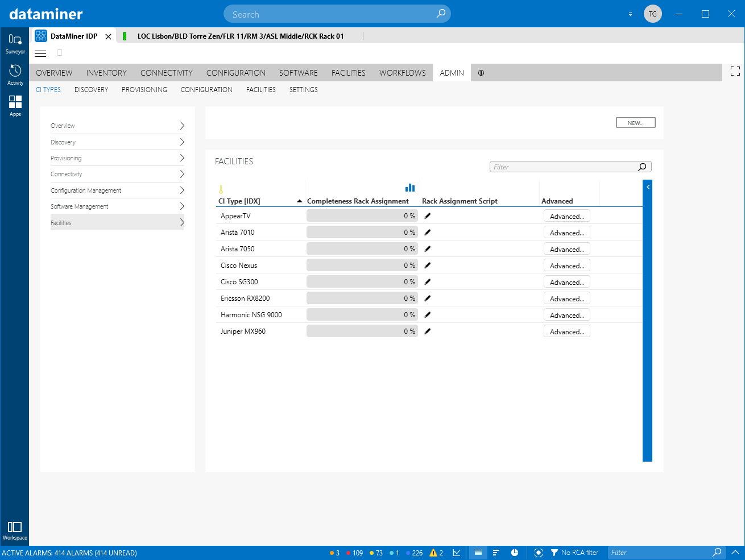Image resolution: width=745 pixels, height=560 pixels.
Task: Edit rack assignment script for Arista 7010
Action: tap(428, 233)
